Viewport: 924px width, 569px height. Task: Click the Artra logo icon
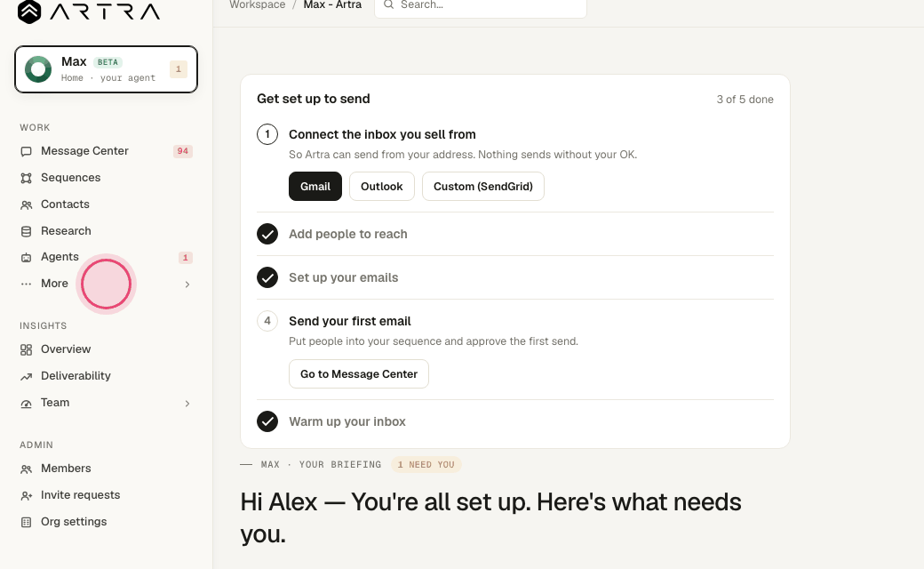point(28,12)
